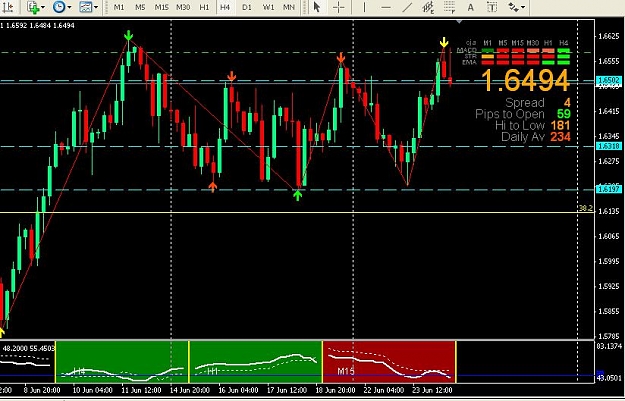This screenshot has width=625, height=401.
Task: Click the 14 Jun 20:00 time axis label
Action: point(190,390)
